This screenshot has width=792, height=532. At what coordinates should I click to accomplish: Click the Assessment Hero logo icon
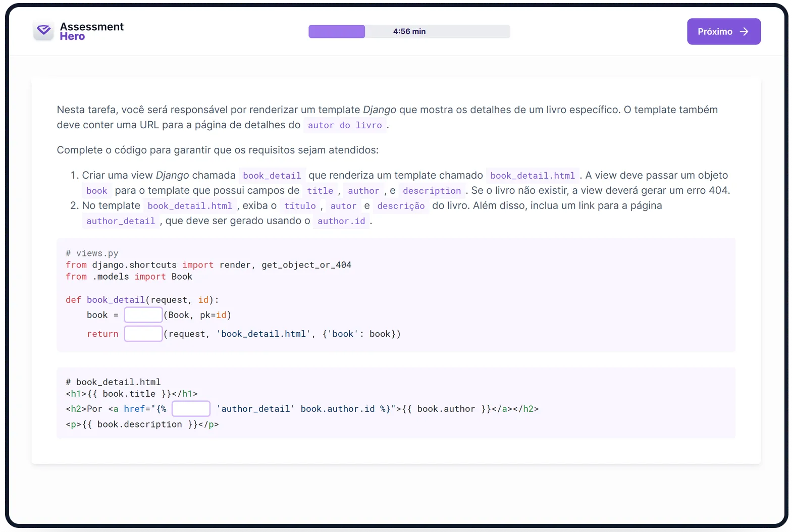[x=43, y=31]
